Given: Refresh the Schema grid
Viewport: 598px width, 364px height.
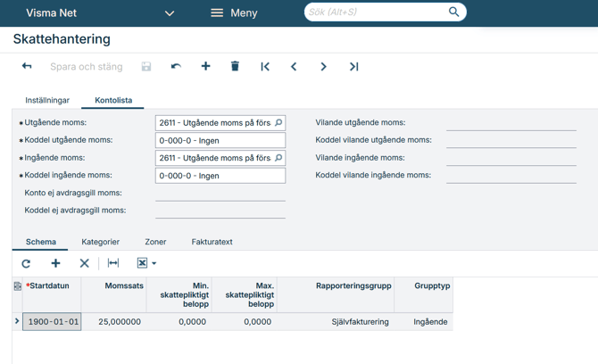Looking at the screenshot, I should point(26,263).
